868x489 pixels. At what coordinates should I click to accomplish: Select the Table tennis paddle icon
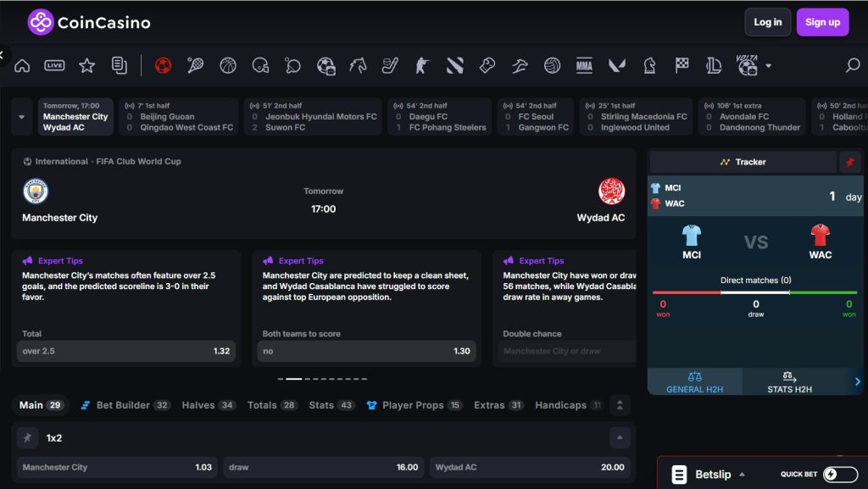click(292, 66)
